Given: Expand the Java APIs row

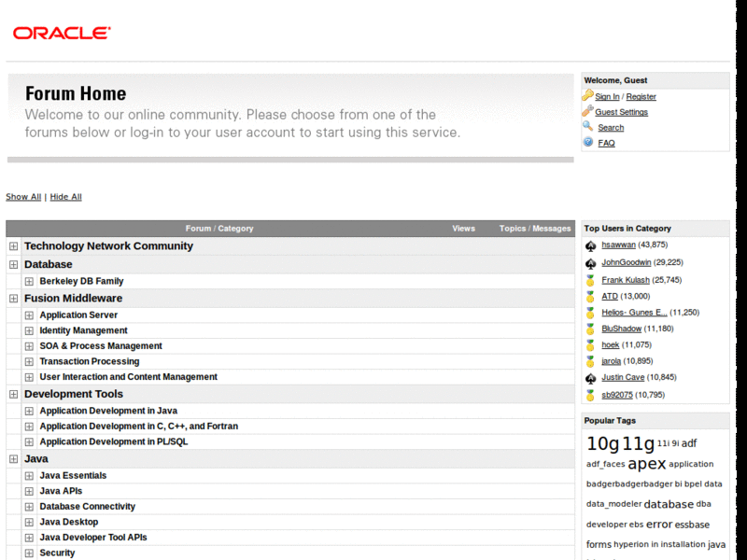Looking at the screenshot, I should point(29,491).
